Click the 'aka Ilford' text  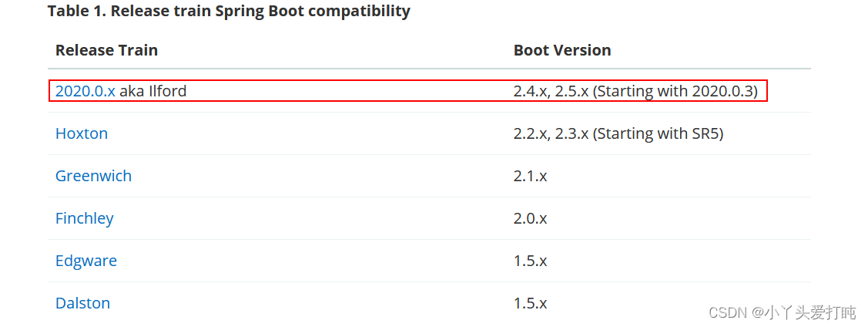click(x=152, y=91)
